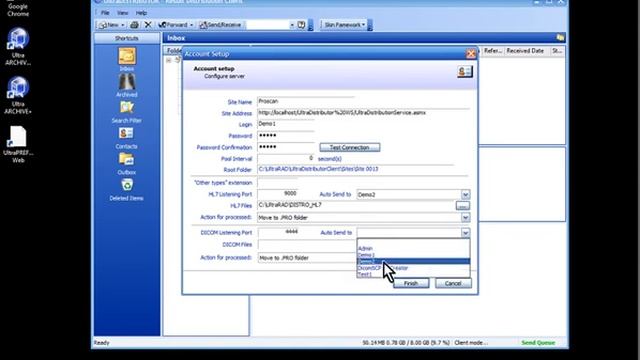Image resolution: width=640 pixels, height=360 pixels.
Task: Click the Login field
Action: tap(286, 124)
